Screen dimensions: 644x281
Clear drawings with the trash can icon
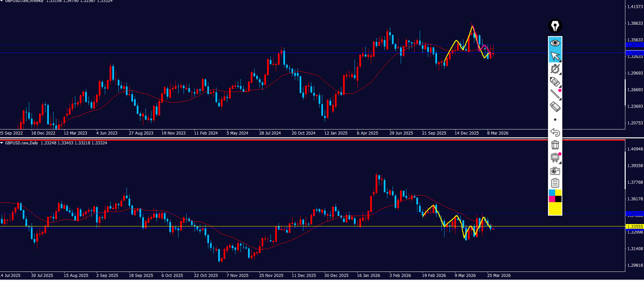click(555, 145)
